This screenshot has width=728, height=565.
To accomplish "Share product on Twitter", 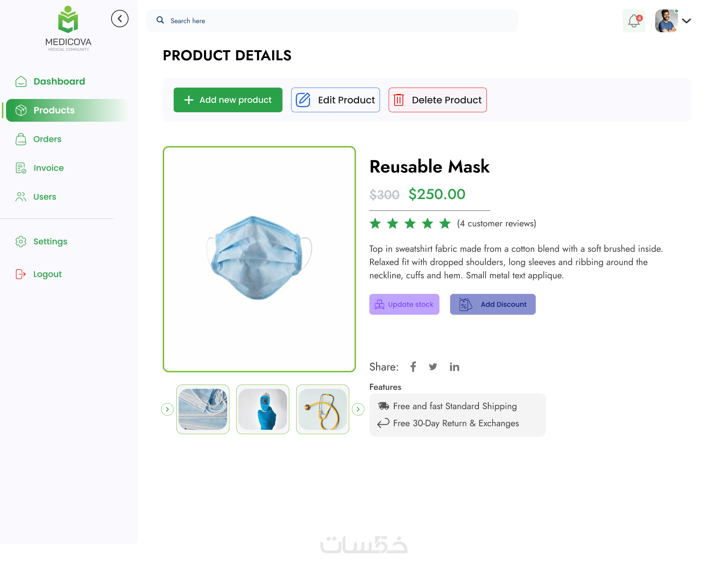I will [x=433, y=367].
